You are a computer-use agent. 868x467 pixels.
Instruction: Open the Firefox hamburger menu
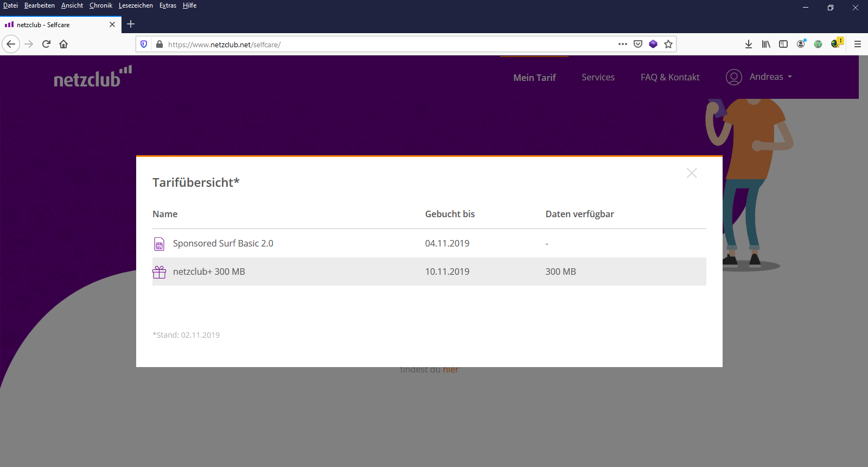tap(858, 44)
